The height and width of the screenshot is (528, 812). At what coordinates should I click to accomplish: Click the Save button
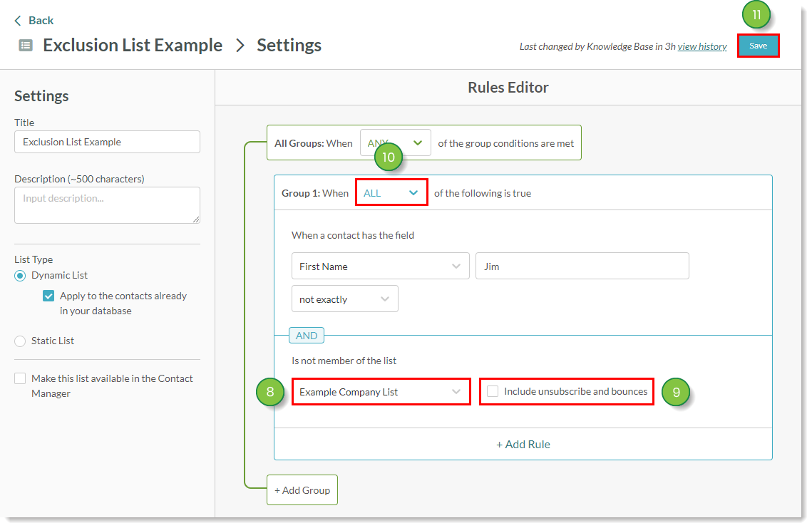tap(758, 46)
